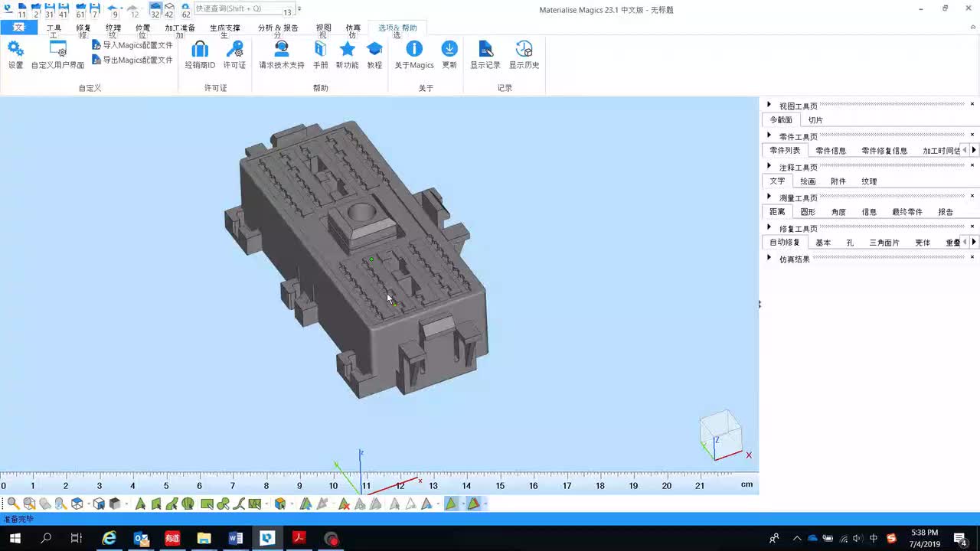This screenshot has width=980, height=551.
Task: Focus the 快速查询 quick search field
Action: tap(244, 8)
